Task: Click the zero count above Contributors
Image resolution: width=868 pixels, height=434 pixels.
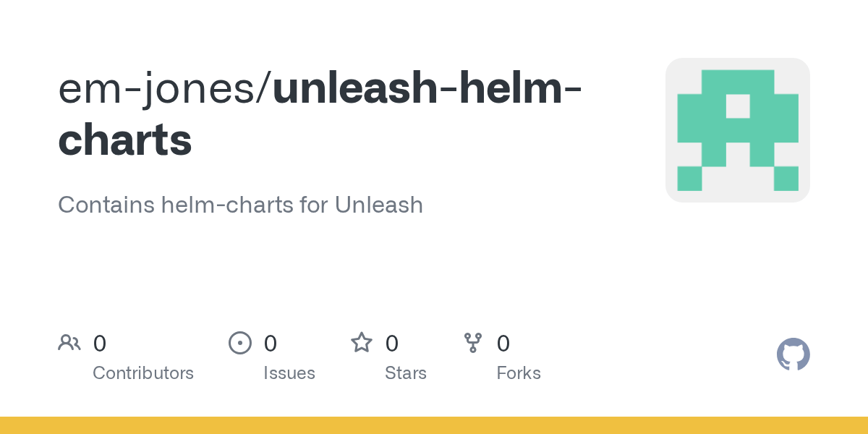Action: tap(100, 343)
